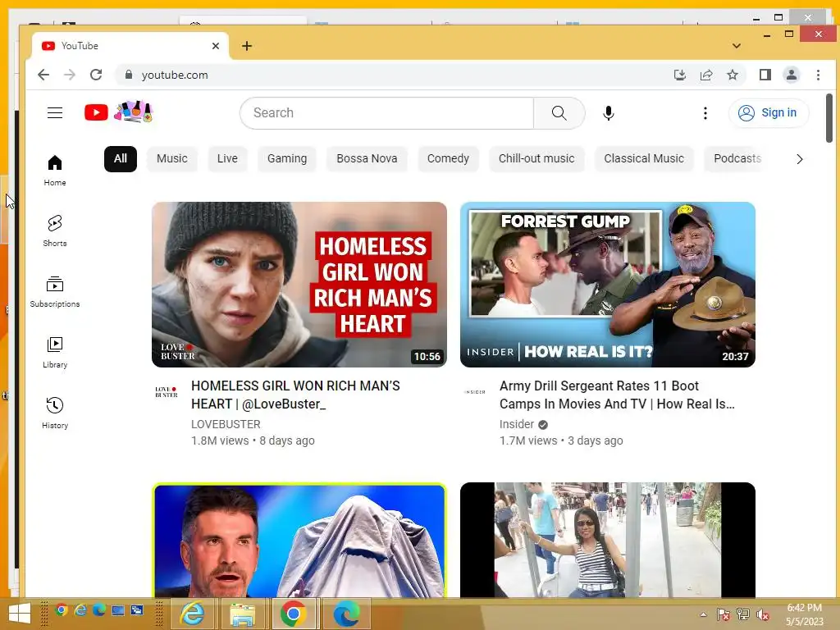
Task: Open Subscriptions in sidebar
Action: 55,292
